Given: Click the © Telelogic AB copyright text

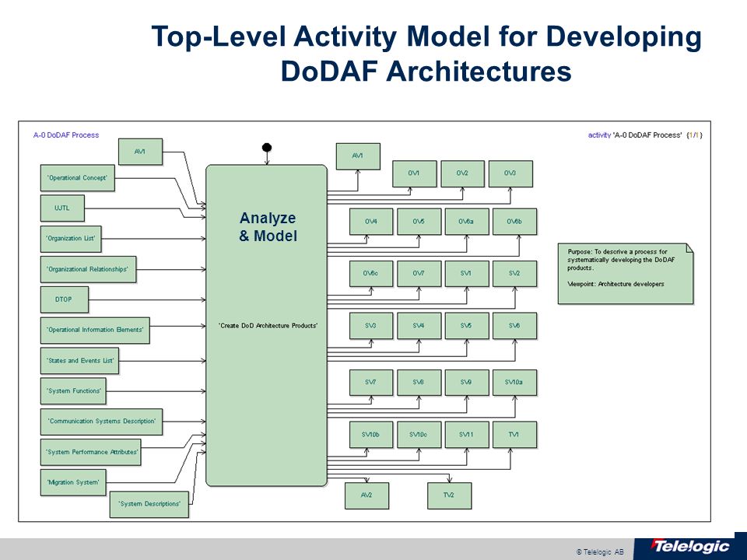Looking at the screenshot, I should coord(600,552).
